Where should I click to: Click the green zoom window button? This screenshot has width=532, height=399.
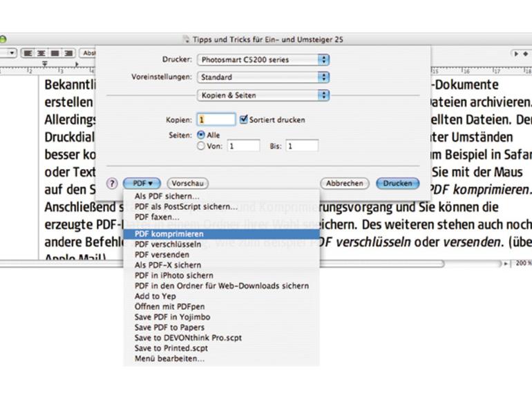(x=3, y=39)
